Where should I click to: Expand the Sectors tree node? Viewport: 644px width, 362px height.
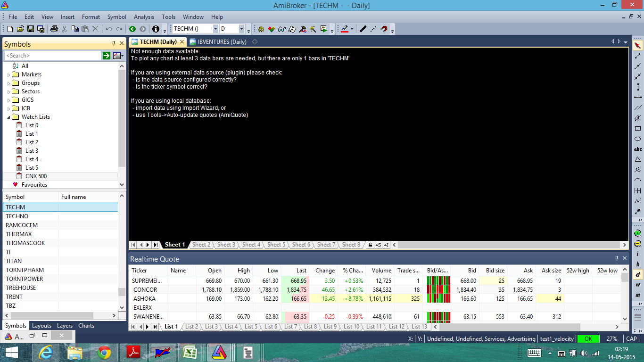coord(8,91)
